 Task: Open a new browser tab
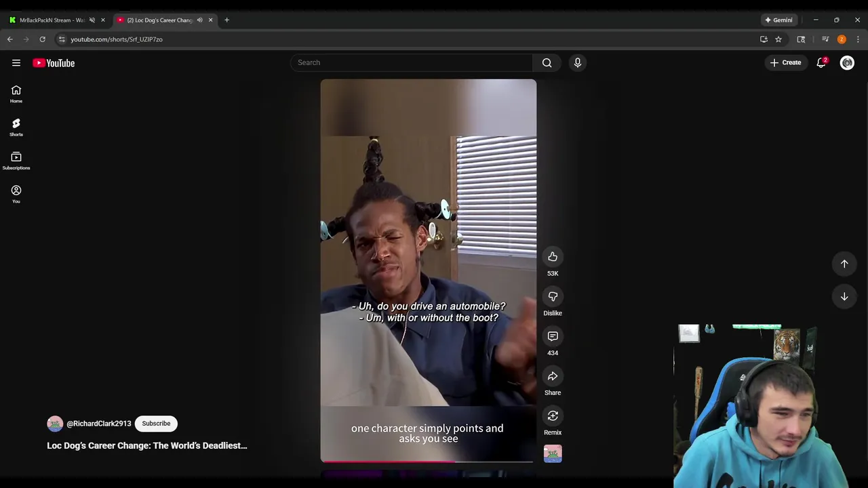[x=226, y=20]
